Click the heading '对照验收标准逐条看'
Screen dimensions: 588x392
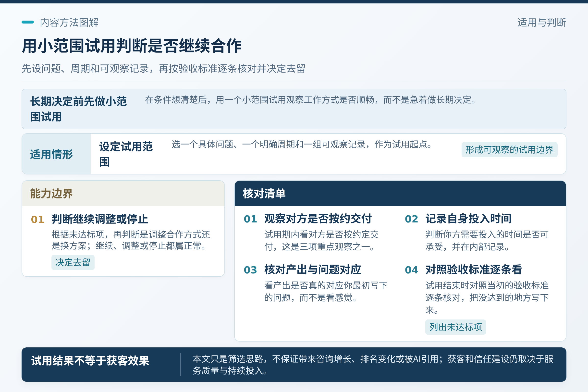coord(474,269)
